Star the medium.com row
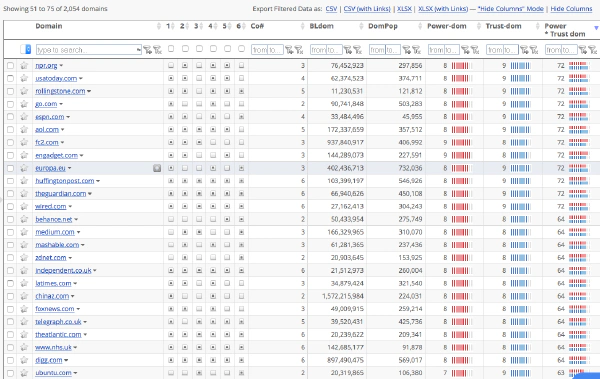Image resolution: width=600 pixels, height=379 pixels. tap(24, 232)
